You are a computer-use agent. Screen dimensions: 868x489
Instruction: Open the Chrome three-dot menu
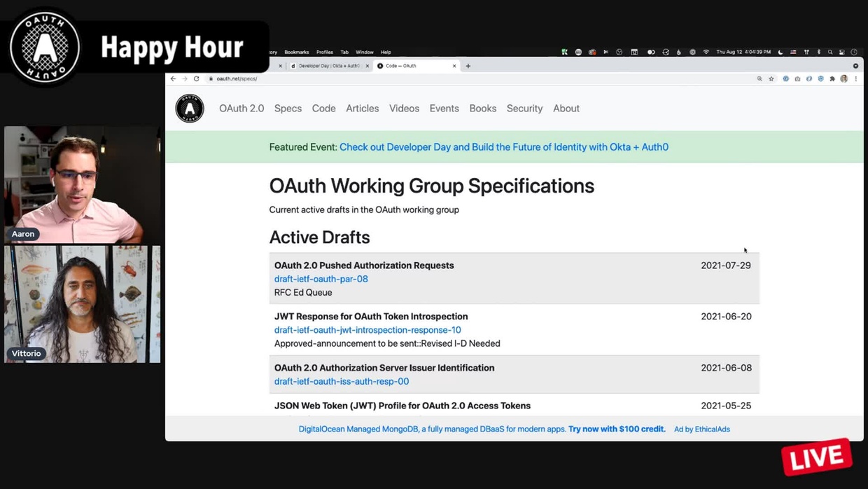[x=855, y=78]
